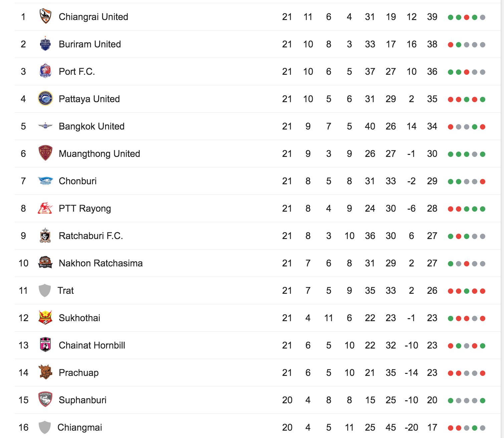Image resolution: width=504 pixels, height=438 pixels.
Task: Click the Pattaya United round emblem
Action: (x=45, y=98)
